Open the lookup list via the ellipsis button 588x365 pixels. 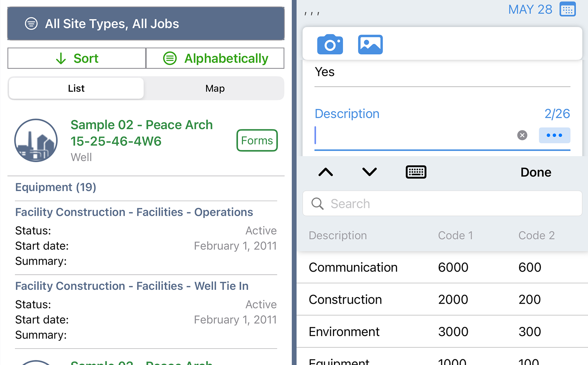[554, 135]
